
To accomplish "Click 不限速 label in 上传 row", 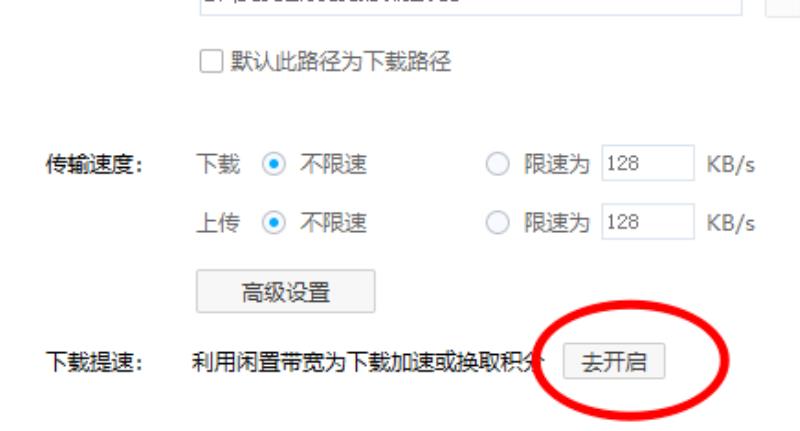I will [333, 223].
